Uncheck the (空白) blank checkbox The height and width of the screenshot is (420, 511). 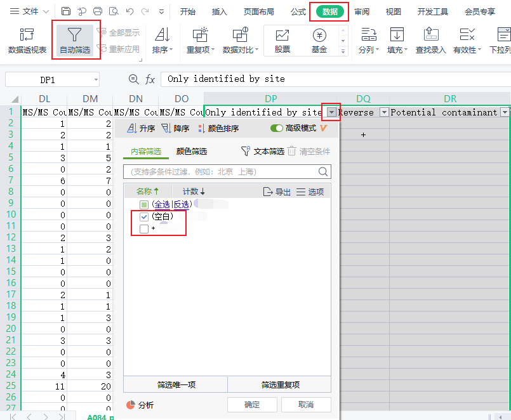point(144,217)
